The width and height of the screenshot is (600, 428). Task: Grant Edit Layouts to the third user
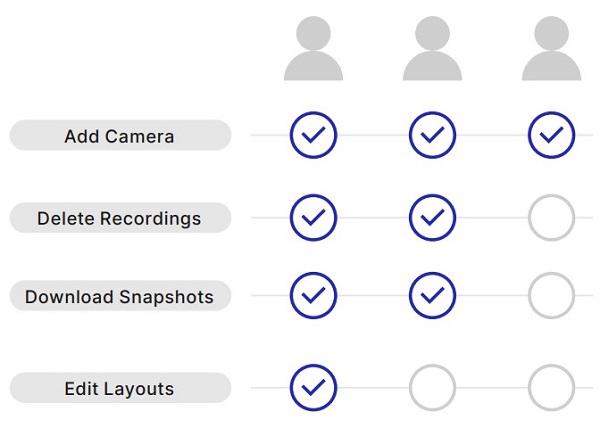(551, 388)
